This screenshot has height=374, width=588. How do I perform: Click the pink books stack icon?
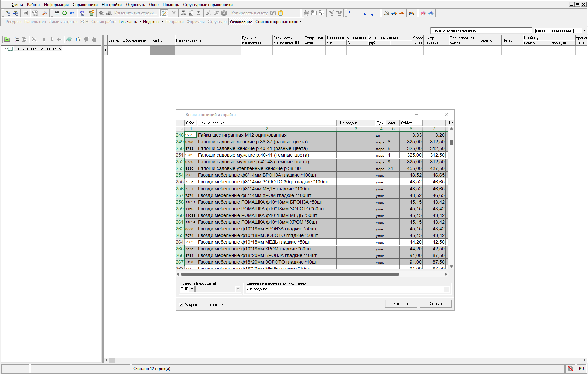point(423,13)
